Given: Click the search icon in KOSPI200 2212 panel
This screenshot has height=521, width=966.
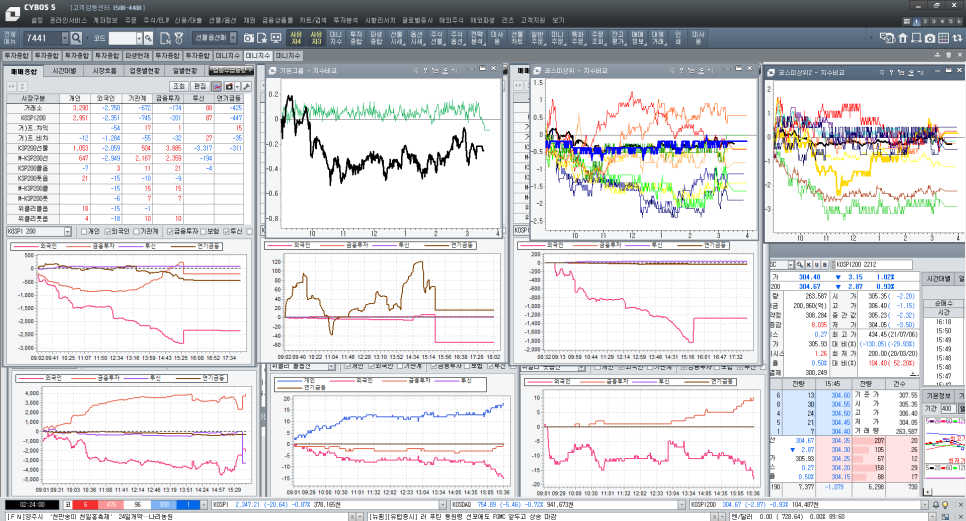Looking at the screenshot, I should pos(800,265).
